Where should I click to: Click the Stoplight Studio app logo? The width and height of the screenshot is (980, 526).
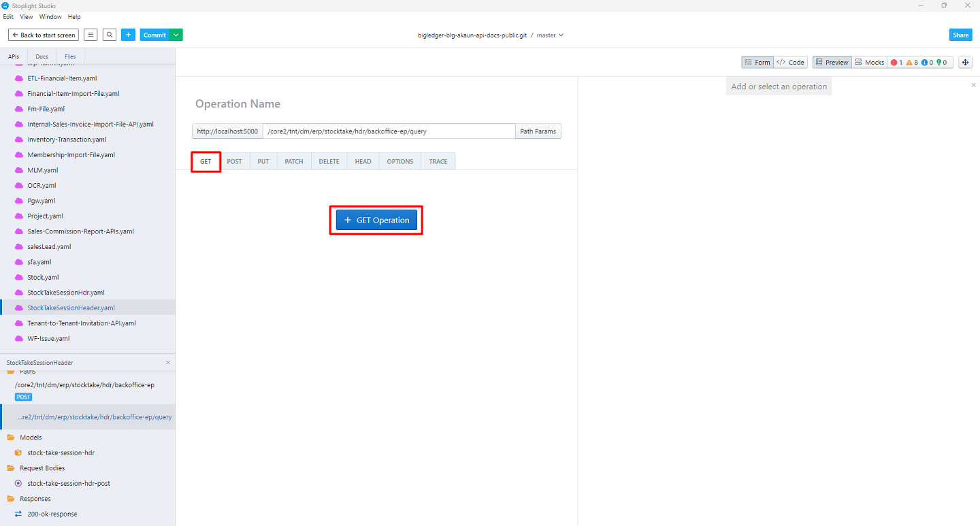click(x=6, y=5)
